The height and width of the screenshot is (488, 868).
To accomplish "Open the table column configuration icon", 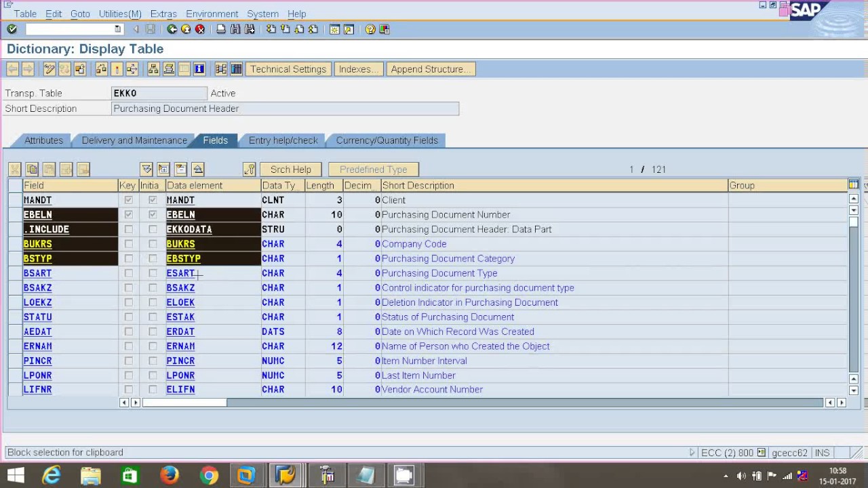I will tap(853, 185).
